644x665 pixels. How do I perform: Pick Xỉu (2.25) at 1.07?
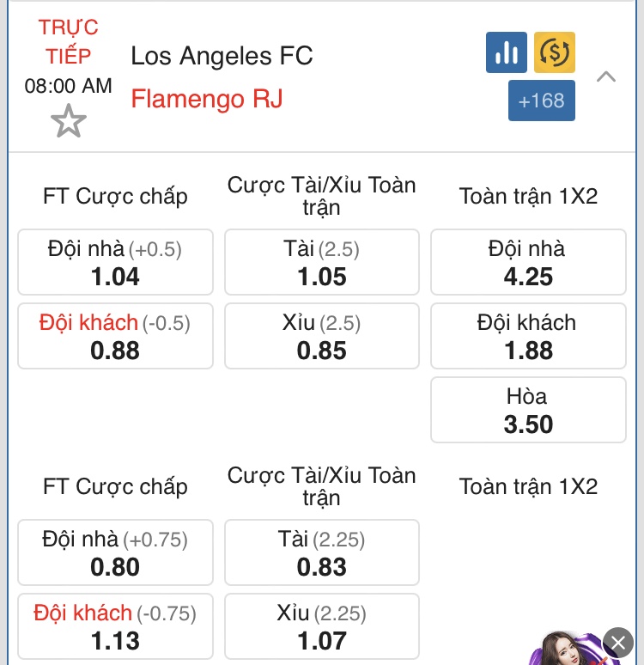point(322,626)
